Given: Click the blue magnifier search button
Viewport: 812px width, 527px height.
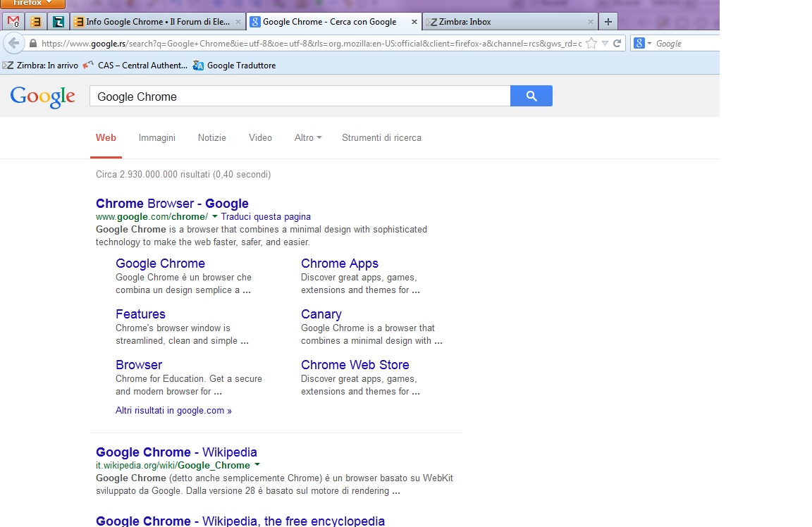Looking at the screenshot, I should [x=531, y=97].
